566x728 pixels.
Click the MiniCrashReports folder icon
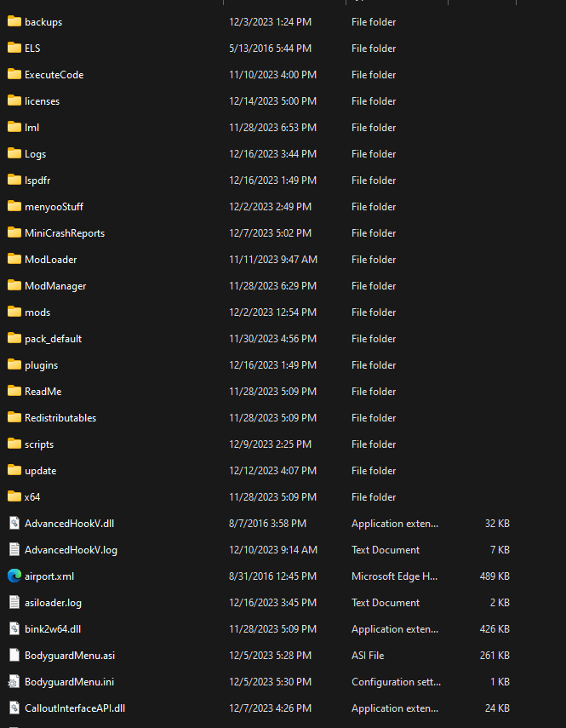pyautogui.click(x=14, y=232)
